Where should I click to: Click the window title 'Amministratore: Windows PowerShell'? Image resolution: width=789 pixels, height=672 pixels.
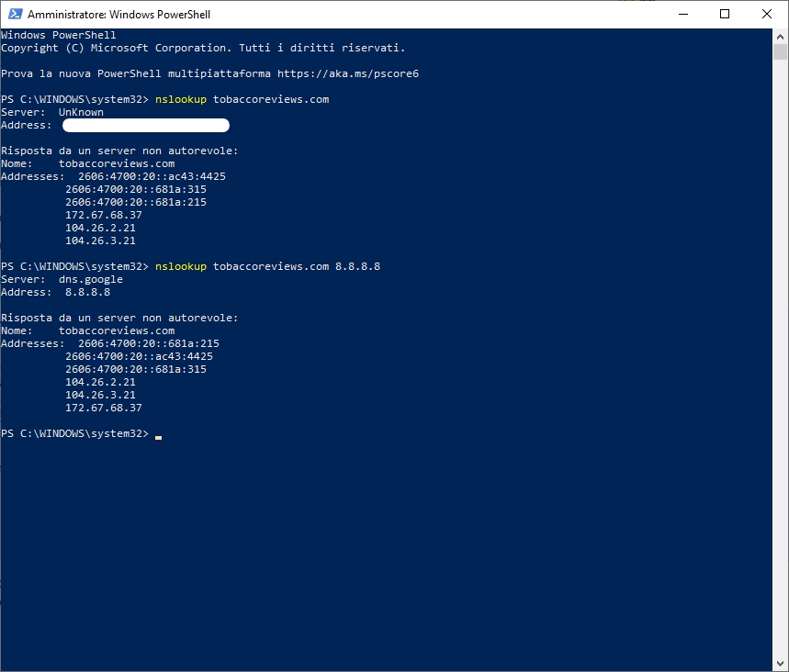pos(118,15)
